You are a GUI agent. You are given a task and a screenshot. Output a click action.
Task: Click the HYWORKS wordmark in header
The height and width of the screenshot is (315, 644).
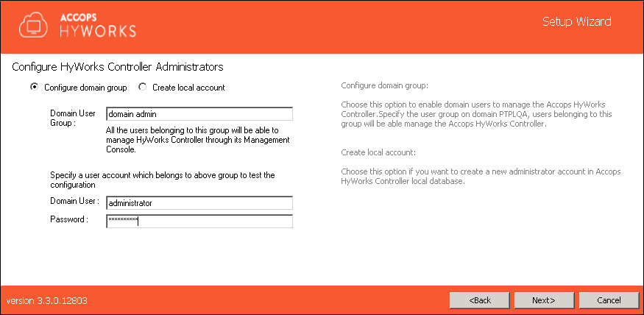point(98,32)
